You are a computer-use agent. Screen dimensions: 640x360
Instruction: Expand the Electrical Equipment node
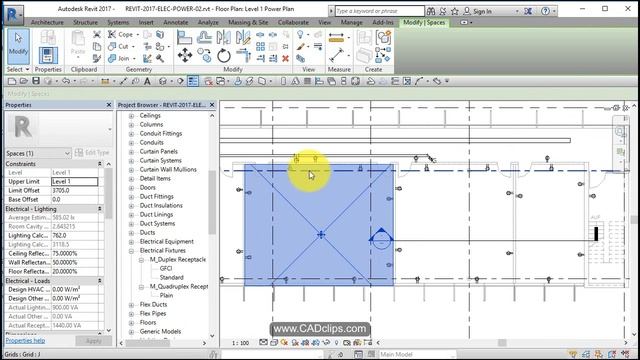coord(131,242)
